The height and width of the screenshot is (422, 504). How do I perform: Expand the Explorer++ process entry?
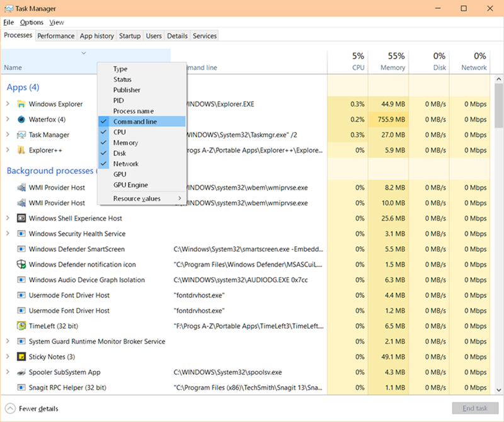8,150
